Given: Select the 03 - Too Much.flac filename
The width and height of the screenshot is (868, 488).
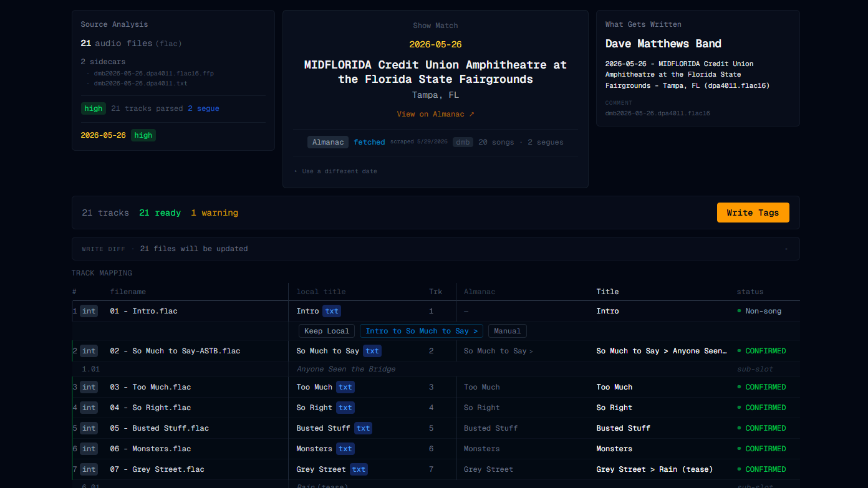Looking at the screenshot, I should pyautogui.click(x=150, y=387).
